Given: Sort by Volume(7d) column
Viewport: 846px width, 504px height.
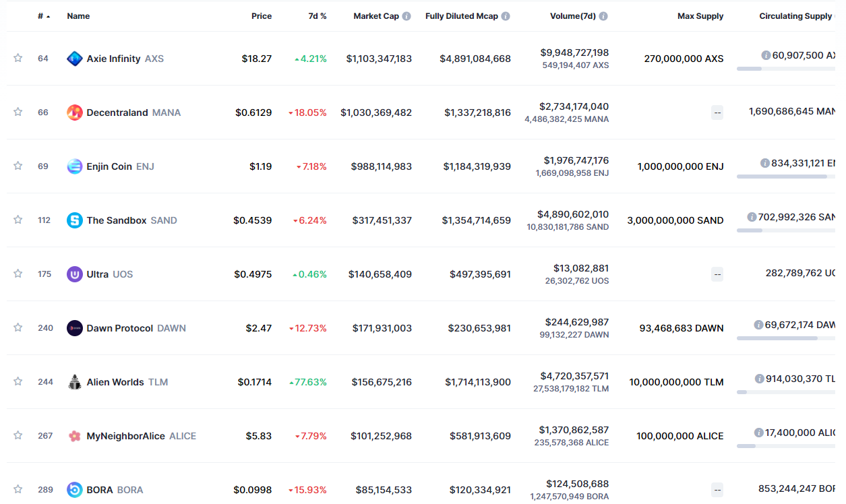Looking at the screenshot, I should (x=573, y=16).
